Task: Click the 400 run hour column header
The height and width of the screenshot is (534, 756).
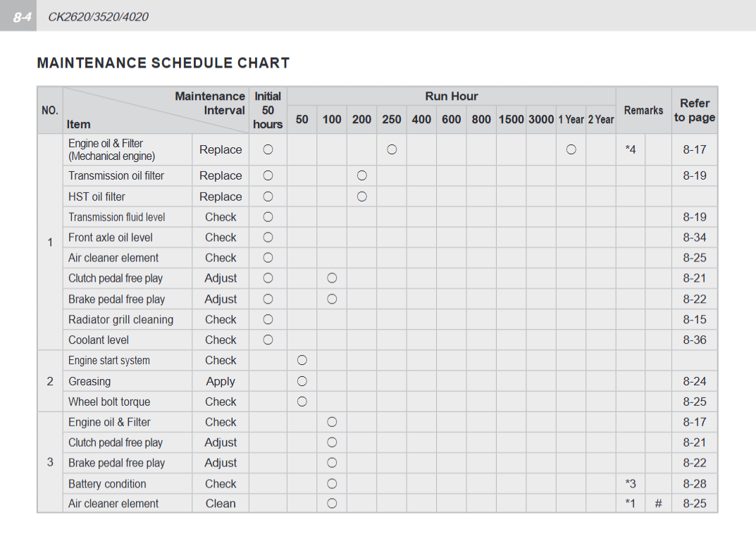Action: point(421,120)
